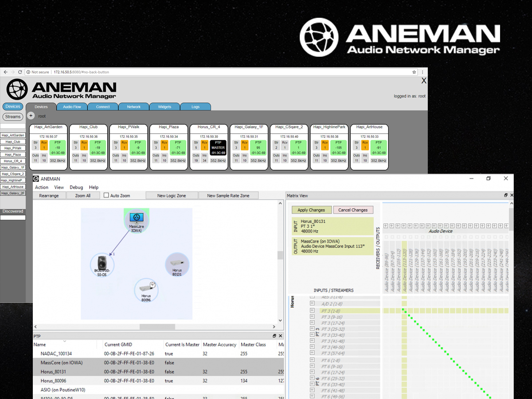Select the Horus 80131 device icon
This screenshot has height=399, width=532.
(x=177, y=263)
